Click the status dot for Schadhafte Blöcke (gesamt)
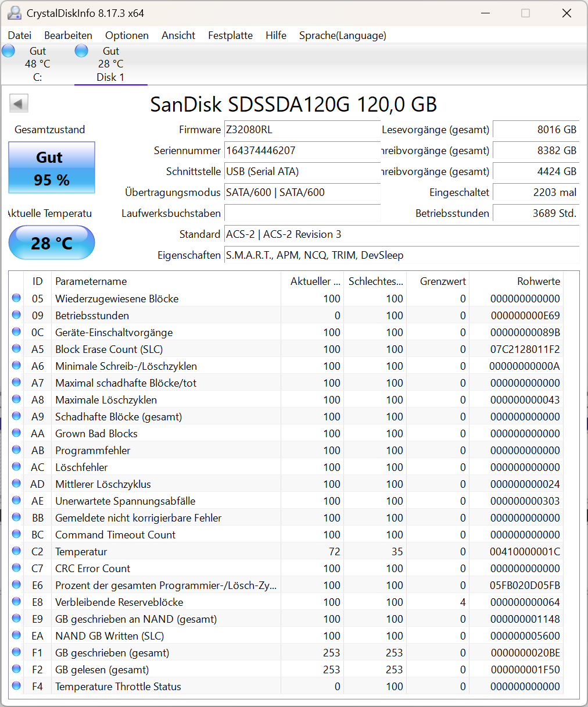588x707 pixels. (16, 416)
